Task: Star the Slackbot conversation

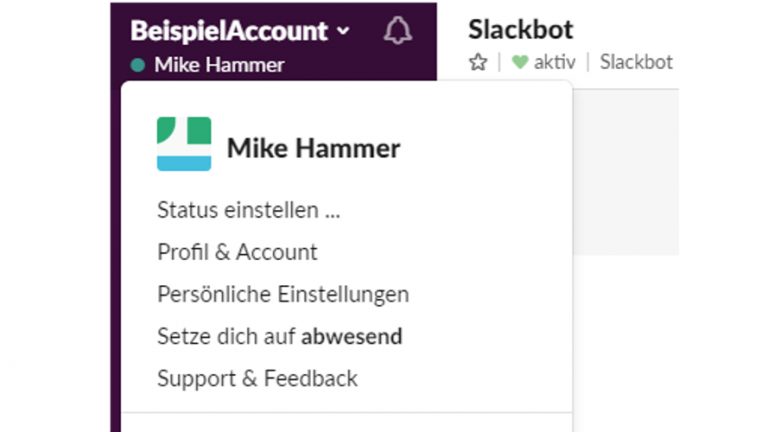Action: [x=477, y=62]
